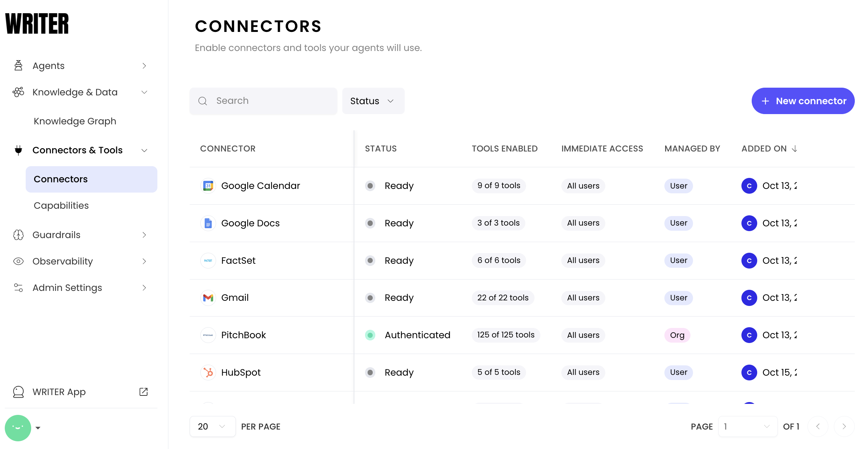Open WRITER App external link icon

click(143, 392)
